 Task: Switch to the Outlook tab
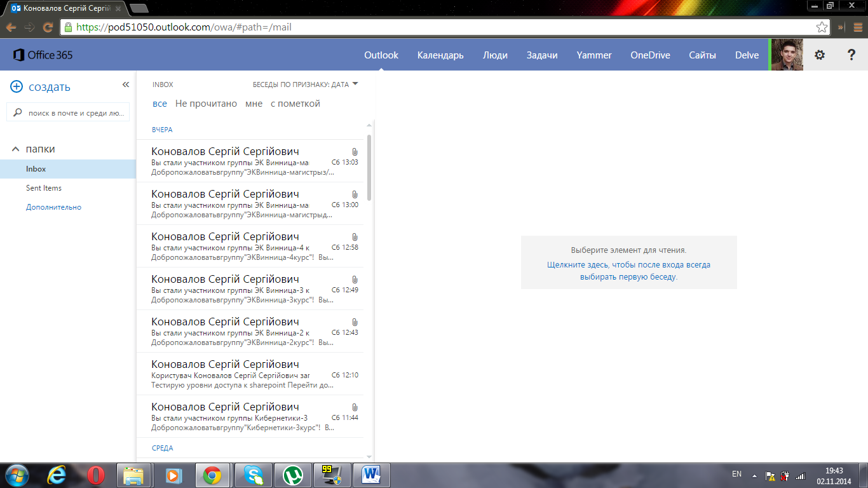[381, 55]
